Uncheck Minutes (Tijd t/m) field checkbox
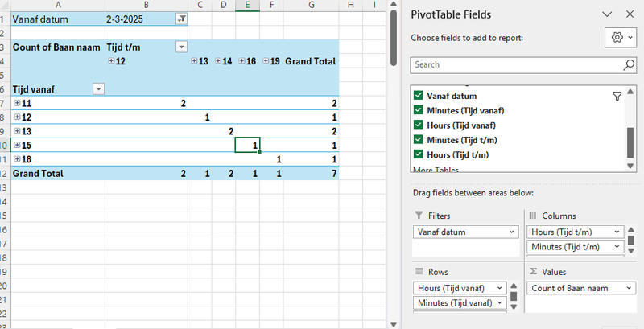 418,140
